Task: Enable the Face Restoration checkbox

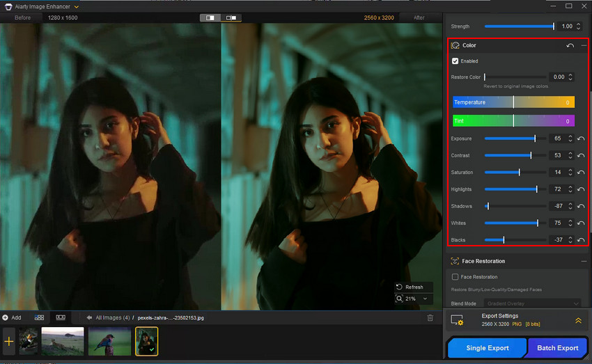Action: tap(455, 277)
